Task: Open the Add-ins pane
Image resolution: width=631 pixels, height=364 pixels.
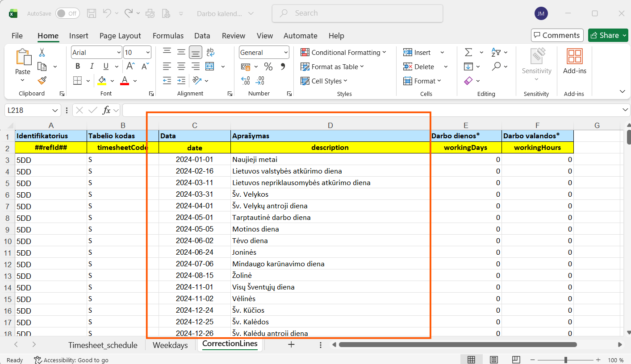Action: (x=575, y=62)
